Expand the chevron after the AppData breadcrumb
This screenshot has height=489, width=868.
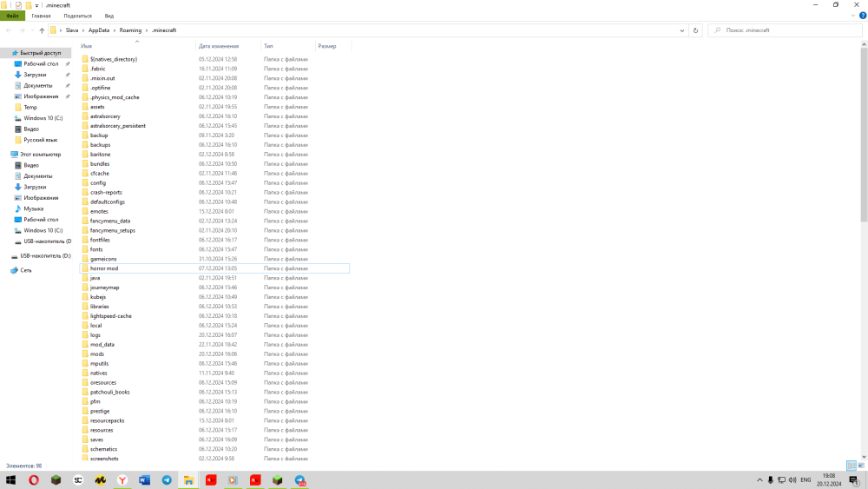point(115,30)
